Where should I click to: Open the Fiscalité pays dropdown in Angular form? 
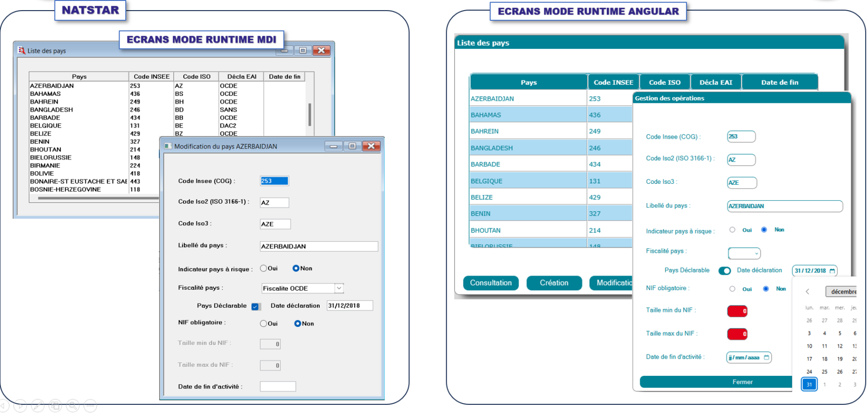click(744, 253)
